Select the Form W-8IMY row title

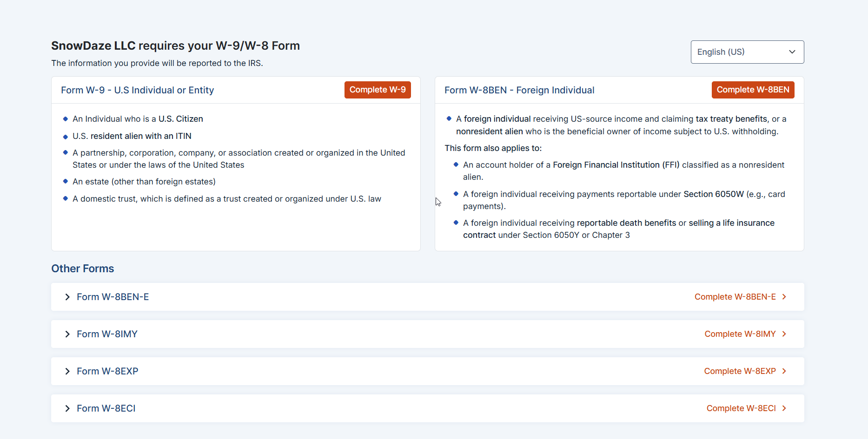pyautogui.click(x=107, y=334)
